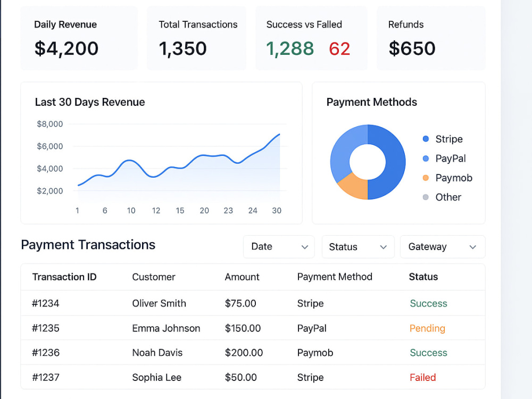Screen dimensions: 532x399
Task: Open the Status filter dropdown
Action: pos(358,247)
